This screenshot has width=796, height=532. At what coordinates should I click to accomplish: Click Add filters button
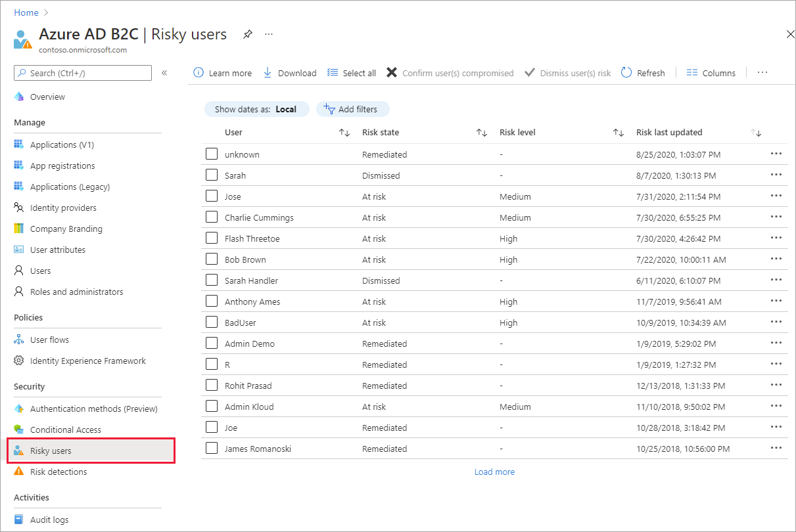(352, 109)
